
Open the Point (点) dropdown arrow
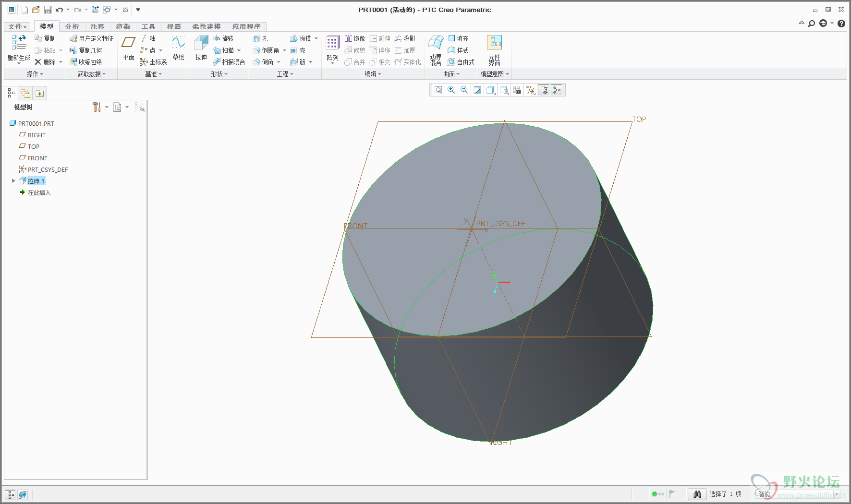point(161,50)
